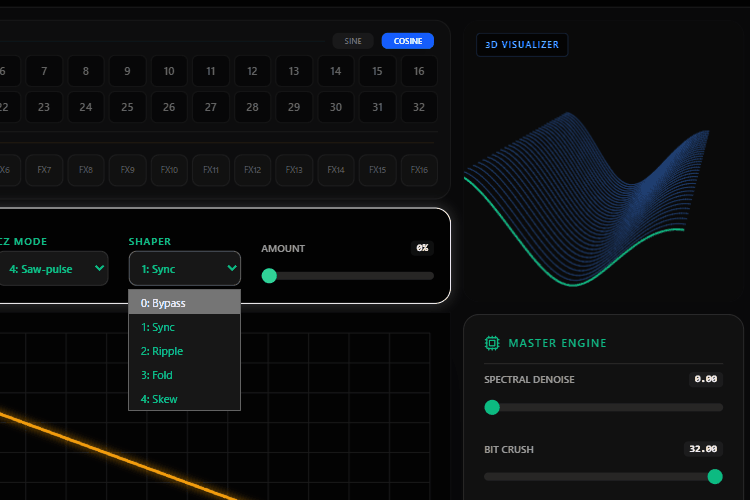
Task: Toggle harmonic button 27
Action: pyautogui.click(x=210, y=107)
